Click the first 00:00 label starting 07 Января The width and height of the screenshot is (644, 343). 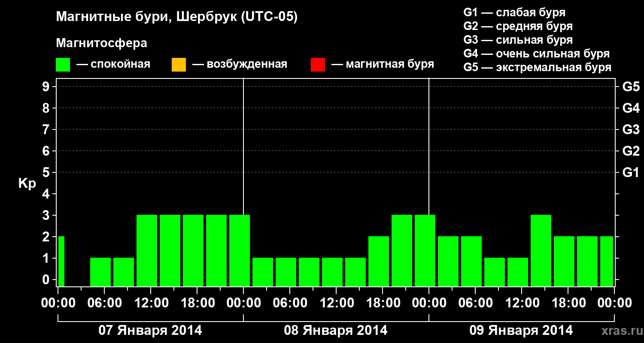tap(58, 303)
